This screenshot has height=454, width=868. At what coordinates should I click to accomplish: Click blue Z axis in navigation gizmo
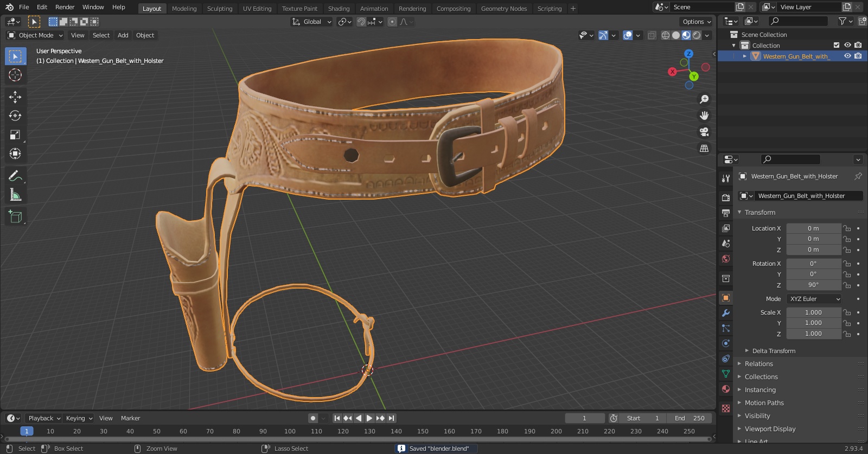tap(689, 54)
